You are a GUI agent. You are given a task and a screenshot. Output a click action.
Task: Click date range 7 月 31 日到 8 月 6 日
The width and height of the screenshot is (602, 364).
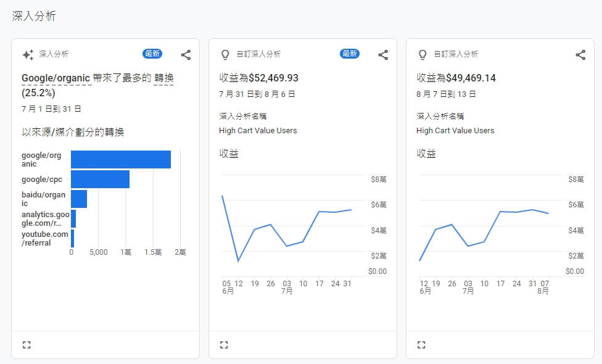pos(257,94)
